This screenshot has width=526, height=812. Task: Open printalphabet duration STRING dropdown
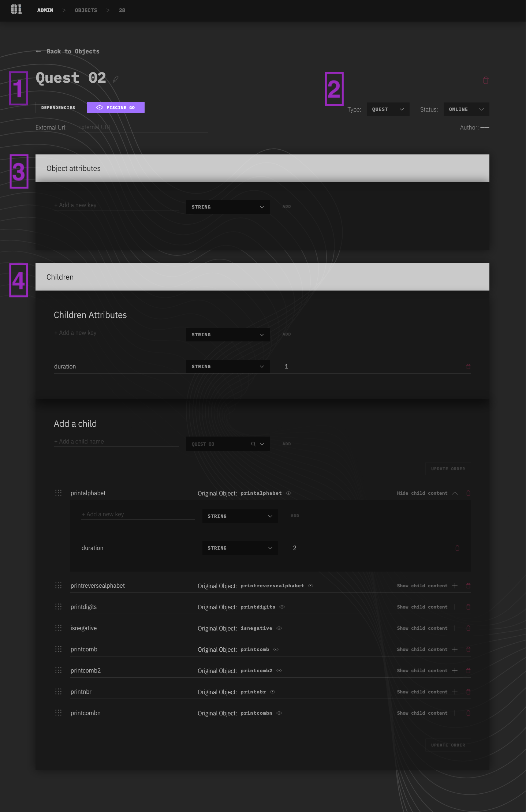point(240,548)
